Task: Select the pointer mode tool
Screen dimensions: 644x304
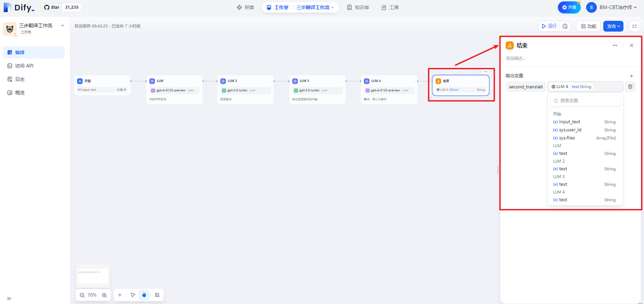Action: (133, 295)
